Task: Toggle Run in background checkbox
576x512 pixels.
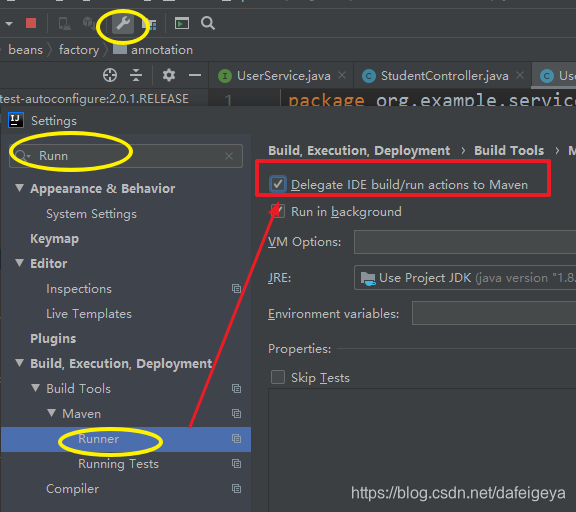Action: point(278,212)
